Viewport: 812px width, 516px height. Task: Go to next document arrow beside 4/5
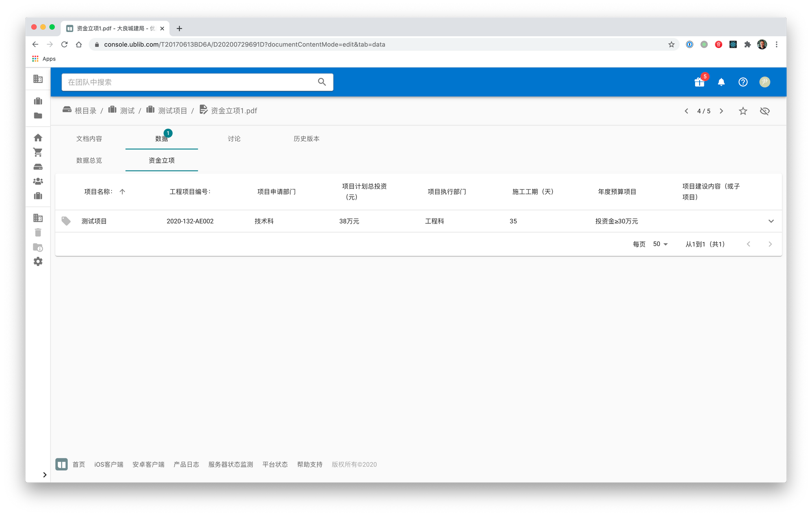tap(721, 111)
